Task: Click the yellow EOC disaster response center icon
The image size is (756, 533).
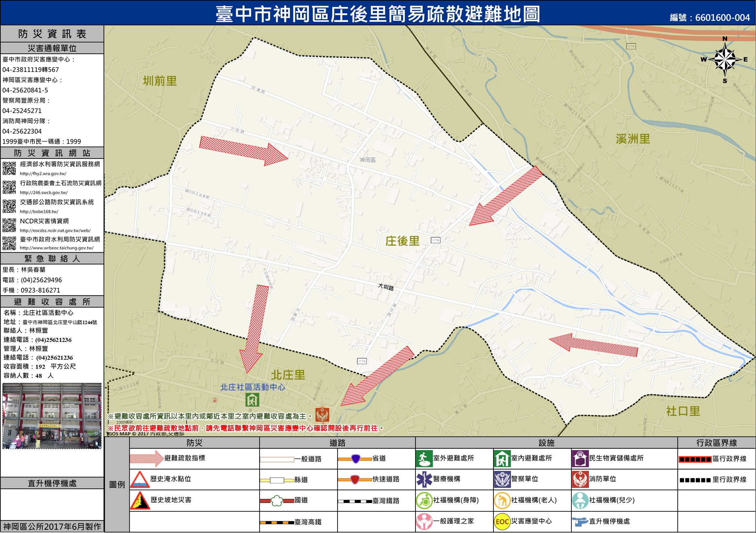Action: [502, 521]
